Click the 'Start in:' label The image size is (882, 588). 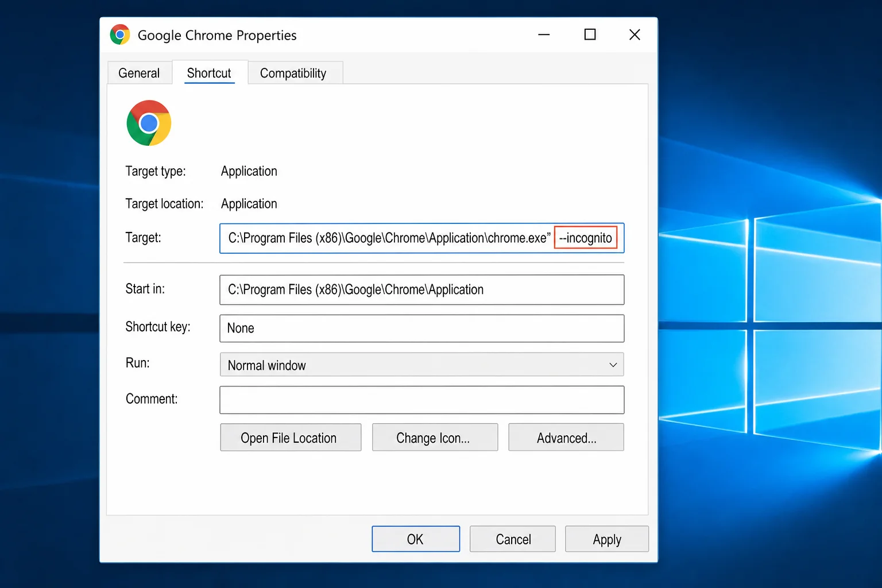(x=145, y=288)
